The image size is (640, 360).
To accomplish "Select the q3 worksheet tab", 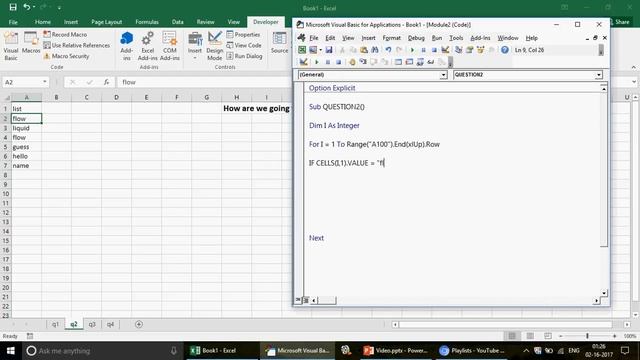I will pyautogui.click(x=92, y=324).
